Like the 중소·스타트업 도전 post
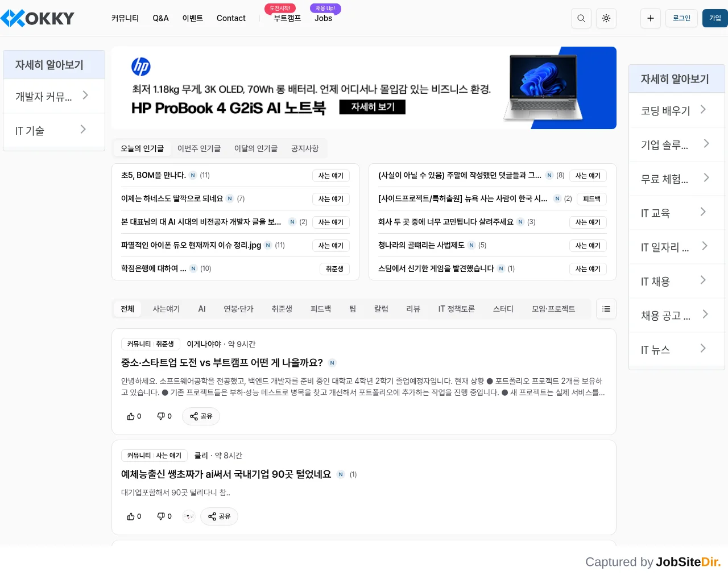The height and width of the screenshot is (579, 728). point(134,416)
